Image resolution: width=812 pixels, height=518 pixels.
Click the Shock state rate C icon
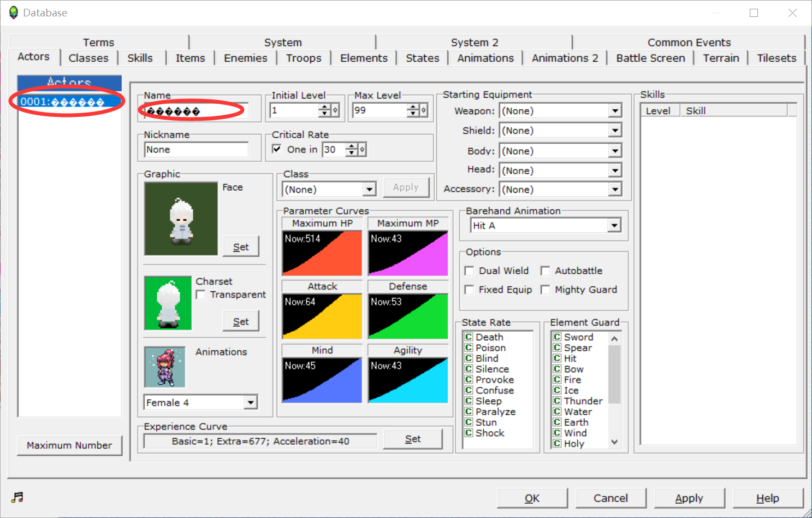tap(469, 433)
